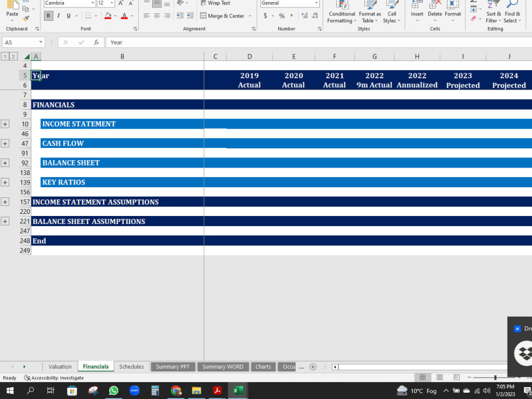Click the Merge & Center icon
Image resolution: width=532 pixels, height=399 pixels.
pos(203,15)
